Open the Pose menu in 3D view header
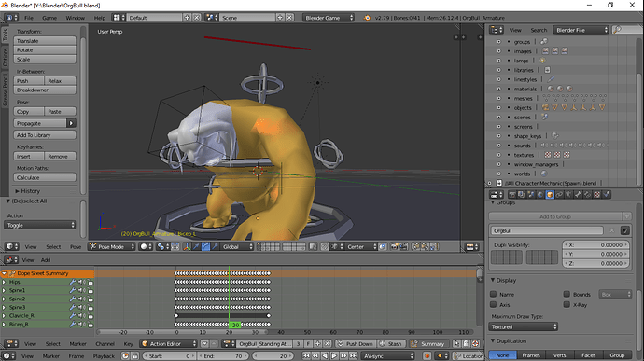The image size is (644, 361). tap(76, 247)
